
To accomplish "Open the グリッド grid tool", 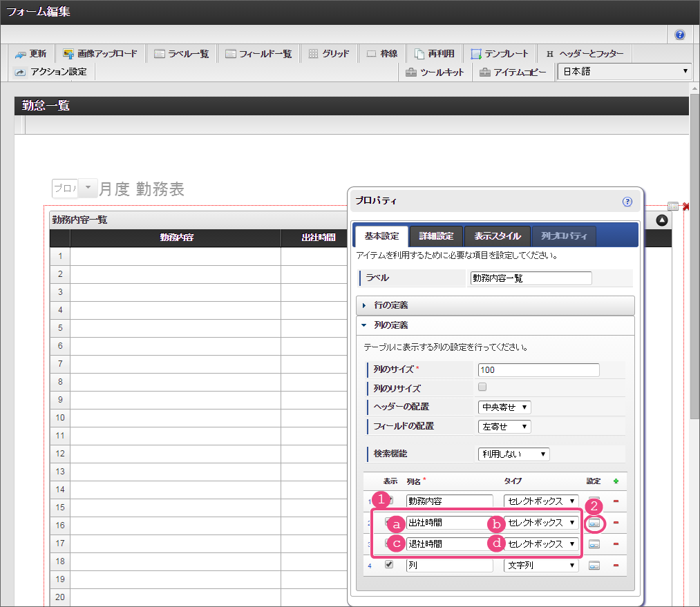I will click(x=328, y=54).
